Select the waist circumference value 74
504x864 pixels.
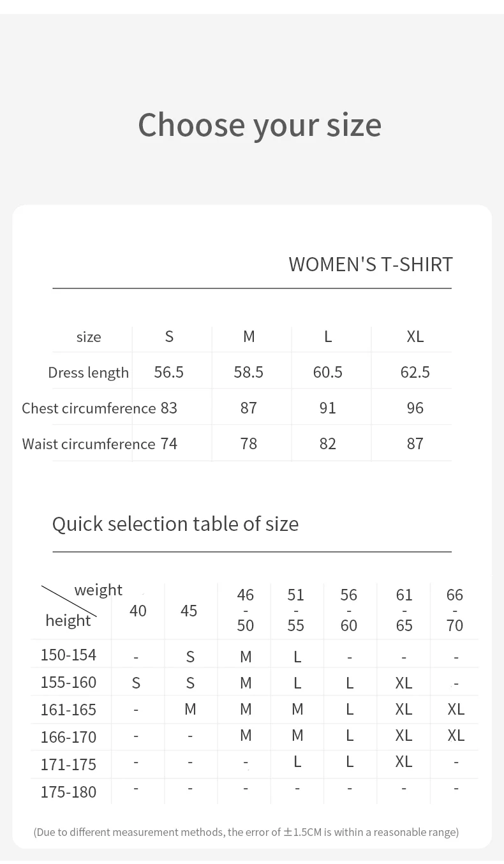(x=169, y=444)
